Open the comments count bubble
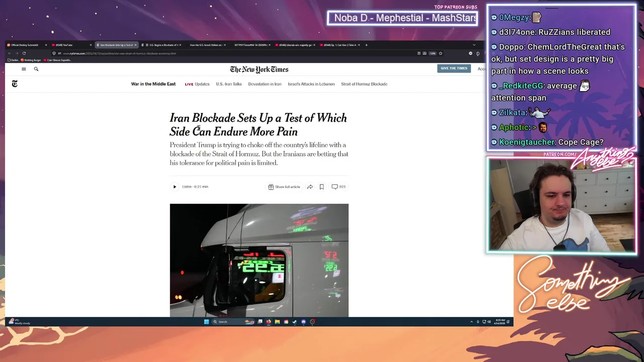Screen dimensions: 644x362 [339, 187]
